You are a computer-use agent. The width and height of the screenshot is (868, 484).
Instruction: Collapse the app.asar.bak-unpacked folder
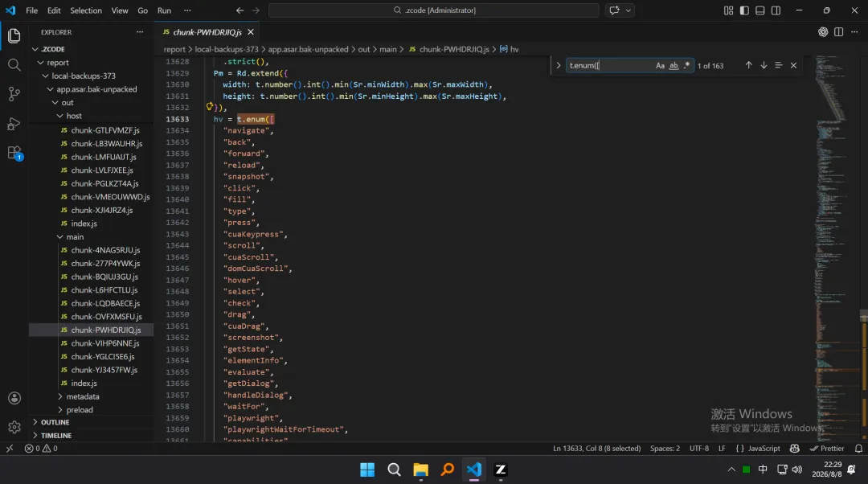(96, 89)
